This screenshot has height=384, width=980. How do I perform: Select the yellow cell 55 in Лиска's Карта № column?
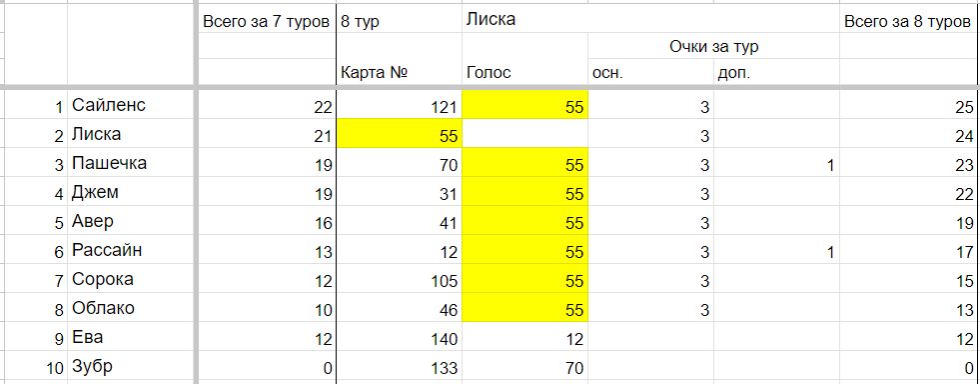tap(399, 134)
